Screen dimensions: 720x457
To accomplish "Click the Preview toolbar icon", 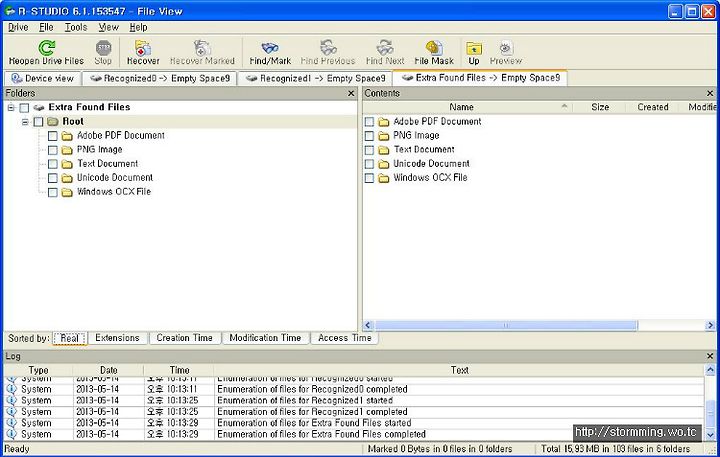I will 506,48.
